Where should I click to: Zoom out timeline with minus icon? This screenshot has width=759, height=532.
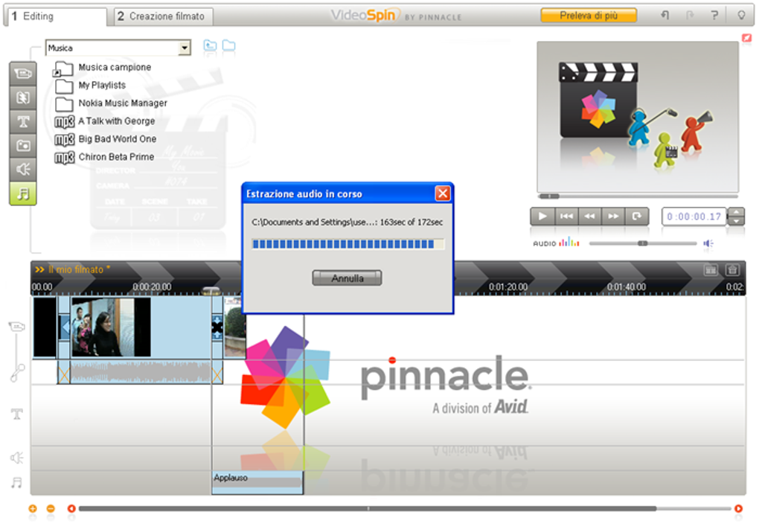51,509
